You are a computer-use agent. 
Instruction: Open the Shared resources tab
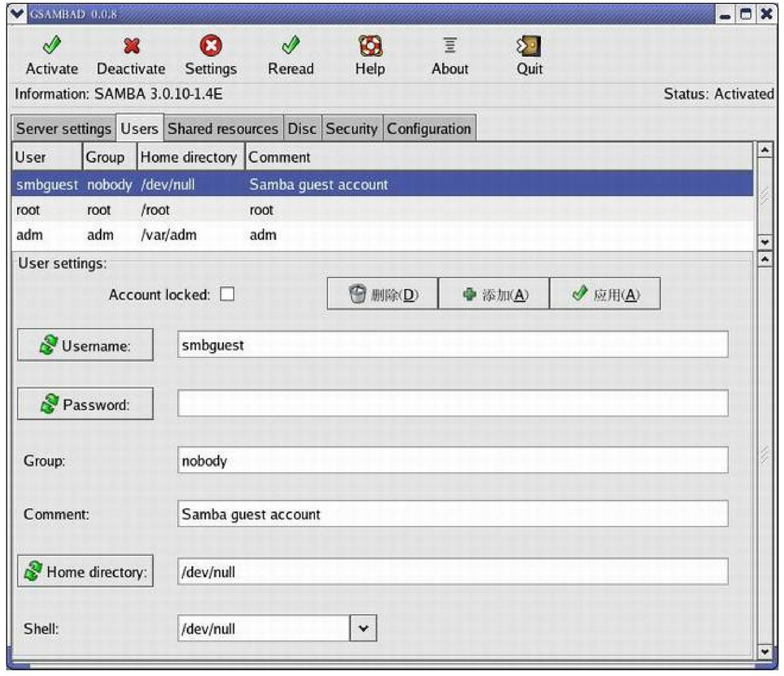click(x=223, y=129)
